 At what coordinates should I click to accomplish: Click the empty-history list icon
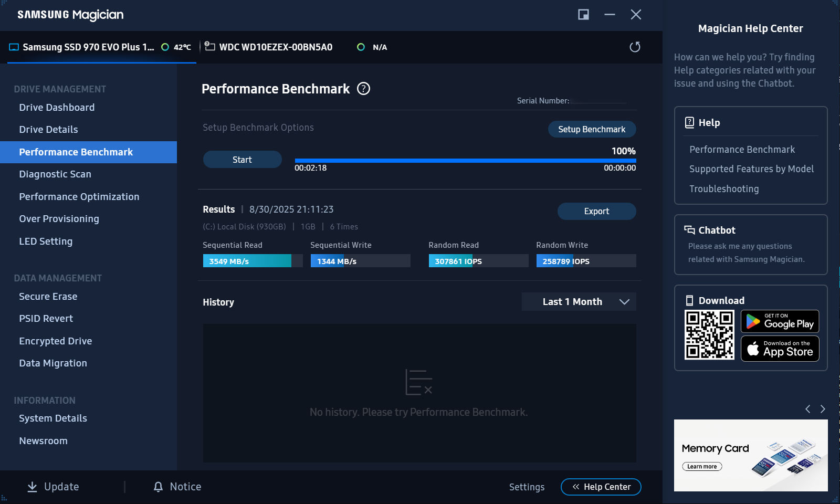coord(418,382)
